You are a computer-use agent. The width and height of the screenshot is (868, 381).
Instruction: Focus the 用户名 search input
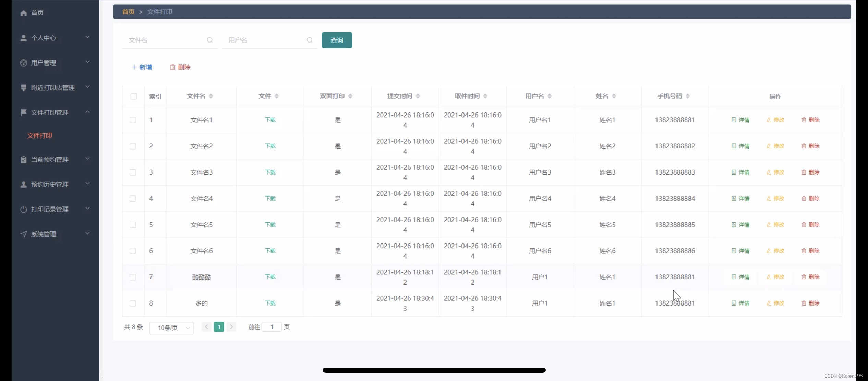point(269,40)
